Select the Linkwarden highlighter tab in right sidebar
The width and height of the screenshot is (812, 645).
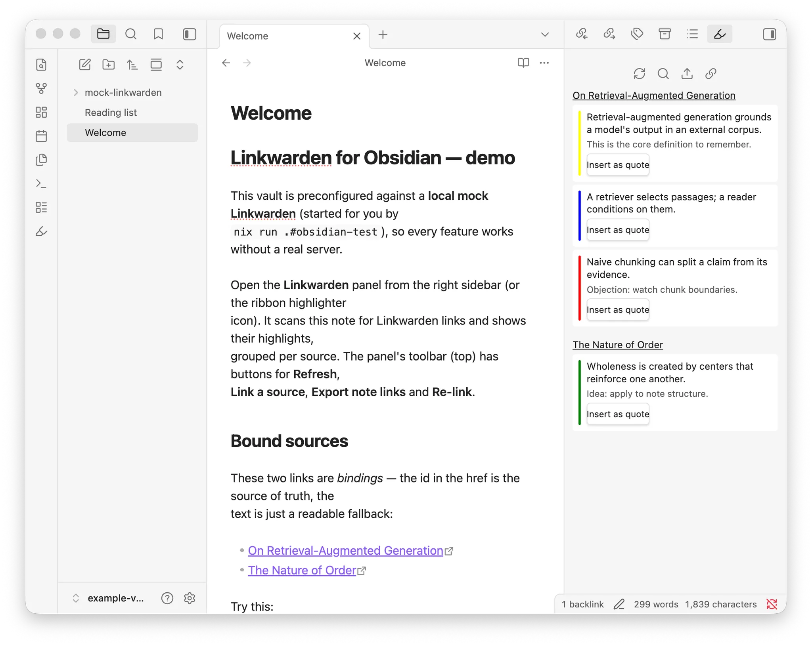pos(720,34)
